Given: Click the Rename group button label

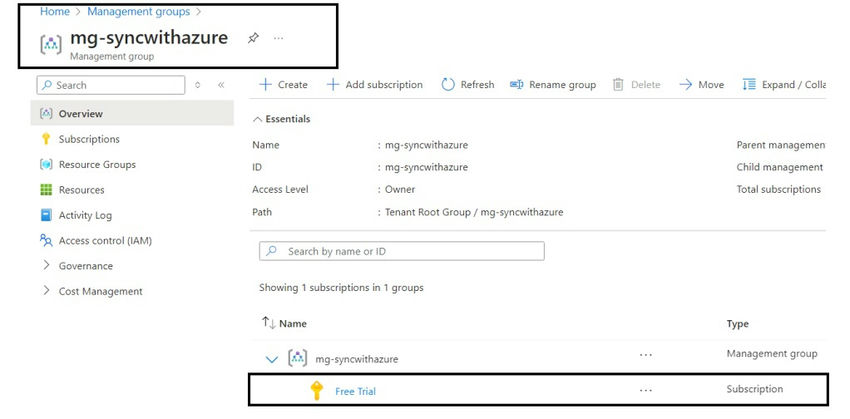Looking at the screenshot, I should point(562,85).
